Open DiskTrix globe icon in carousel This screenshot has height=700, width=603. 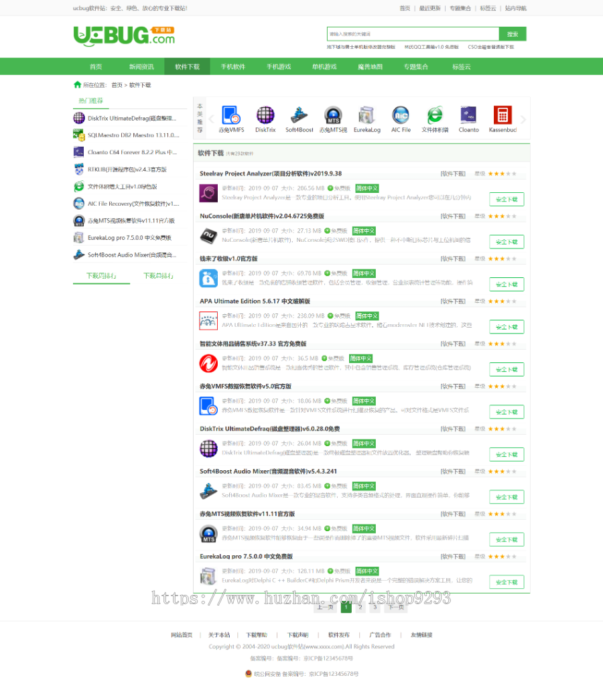click(x=265, y=115)
